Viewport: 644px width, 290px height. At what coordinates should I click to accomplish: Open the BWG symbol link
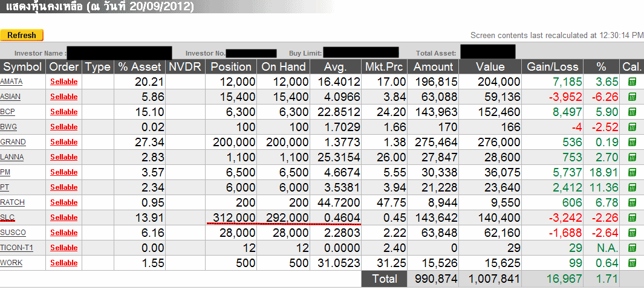[8, 127]
